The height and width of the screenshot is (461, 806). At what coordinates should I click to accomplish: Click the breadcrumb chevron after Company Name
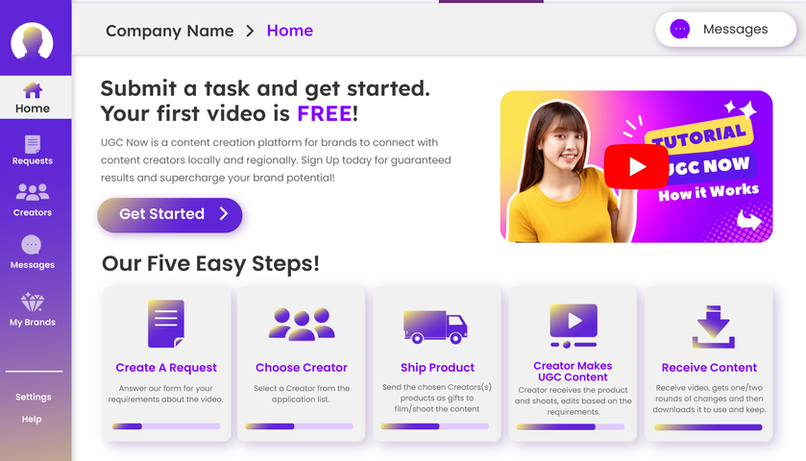[x=250, y=31]
